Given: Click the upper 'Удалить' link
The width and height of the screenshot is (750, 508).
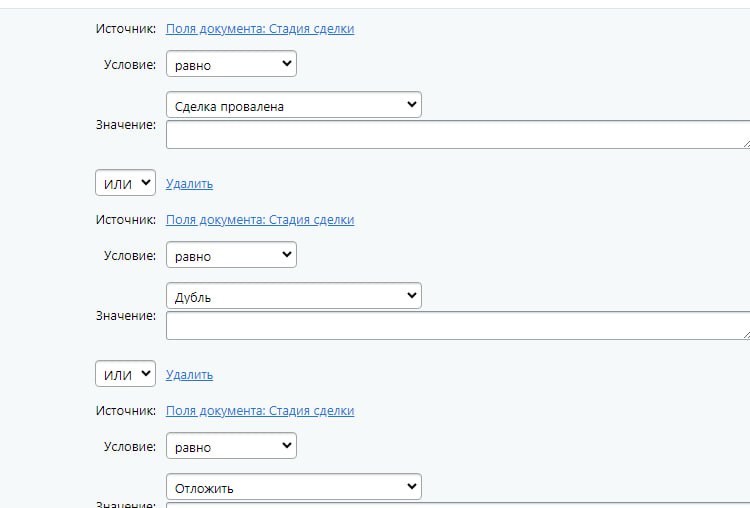Looking at the screenshot, I should pos(189,184).
